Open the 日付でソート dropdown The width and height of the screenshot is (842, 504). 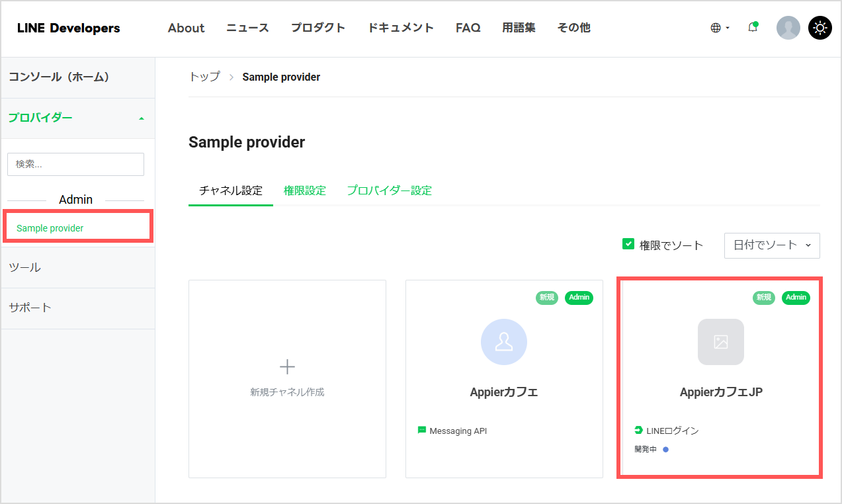click(772, 245)
